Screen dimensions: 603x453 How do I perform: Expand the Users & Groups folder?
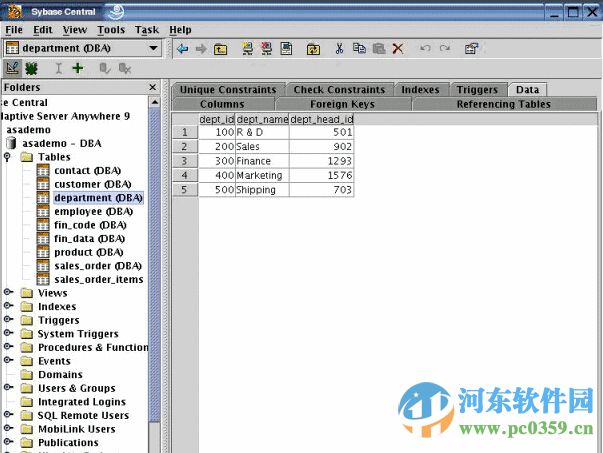(x=8, y=387)
